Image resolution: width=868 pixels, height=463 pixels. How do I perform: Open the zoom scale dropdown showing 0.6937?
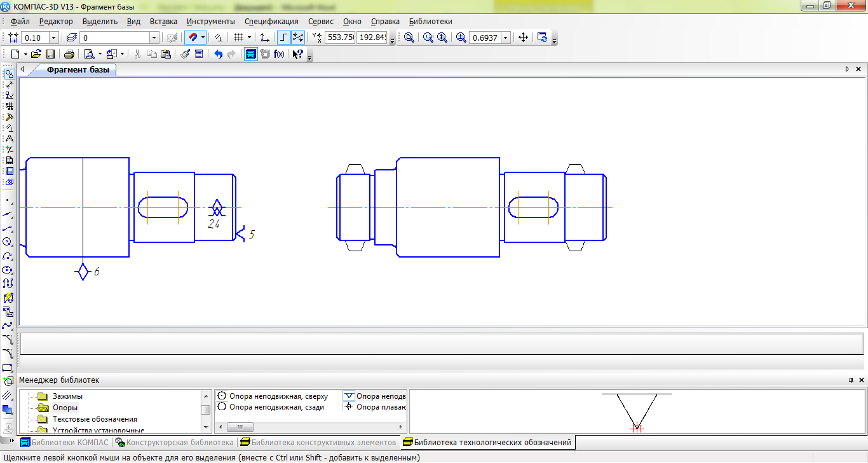tap(506, 38)
